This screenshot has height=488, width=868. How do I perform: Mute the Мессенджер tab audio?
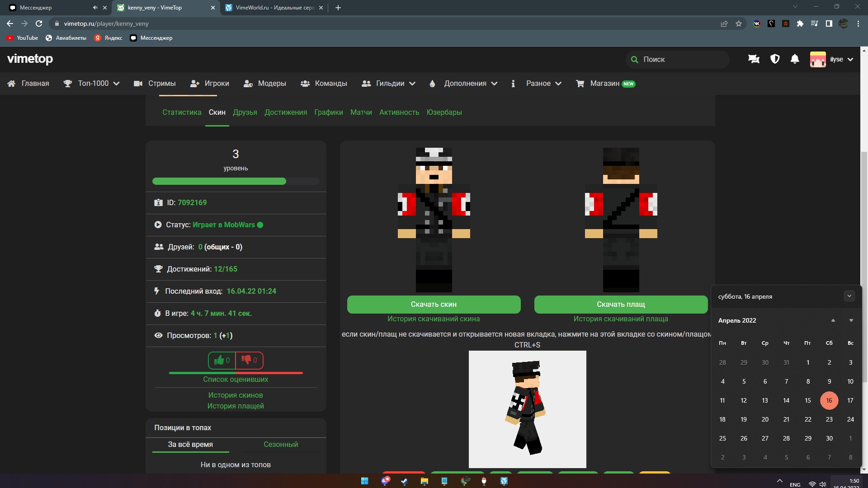(x=95, y=8)
